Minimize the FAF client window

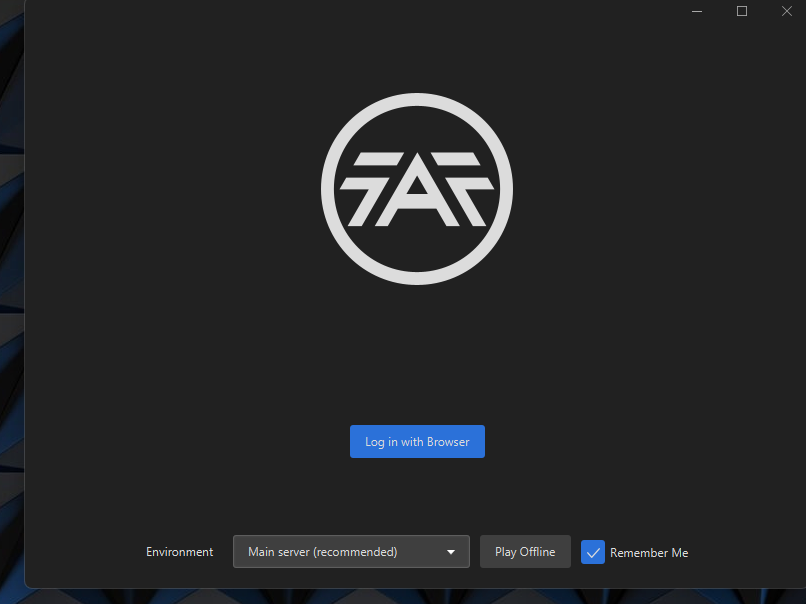[697, 11]
